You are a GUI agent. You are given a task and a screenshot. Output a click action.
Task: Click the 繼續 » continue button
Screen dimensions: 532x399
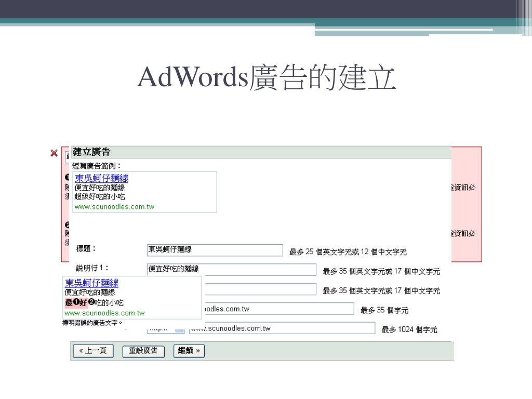189,351
